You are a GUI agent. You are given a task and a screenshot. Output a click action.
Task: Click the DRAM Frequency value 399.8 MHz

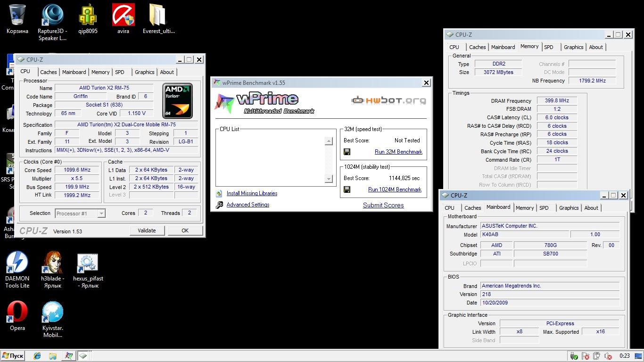coord(557,101)
